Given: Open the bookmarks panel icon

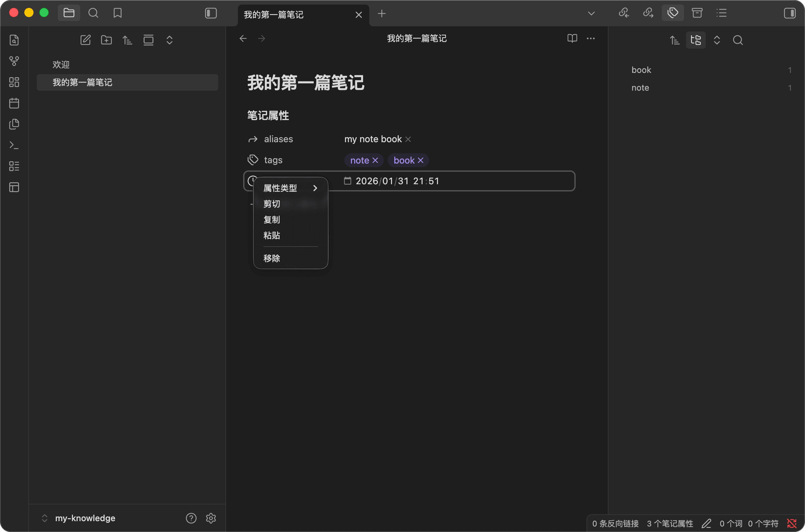Looking at the screenshot, I should click(117, 13).
